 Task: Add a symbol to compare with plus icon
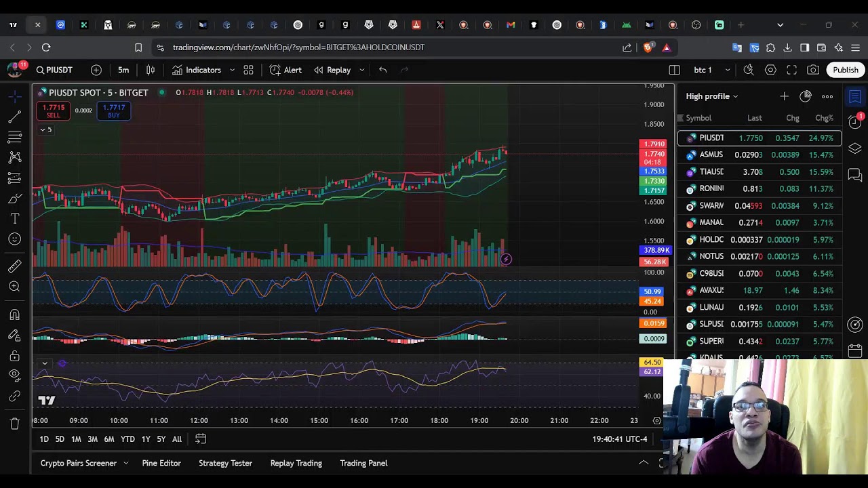(x=96, y=70)
